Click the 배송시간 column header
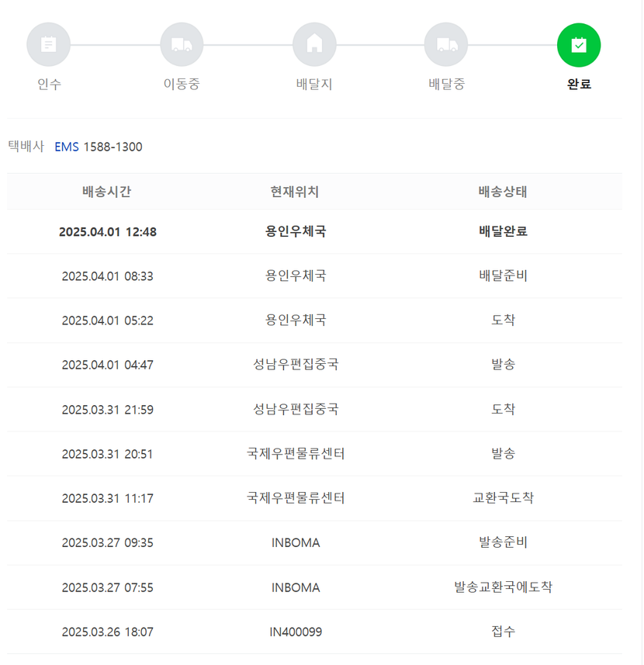Viewport: 644px width, 665px height. (x=107, y=192)
